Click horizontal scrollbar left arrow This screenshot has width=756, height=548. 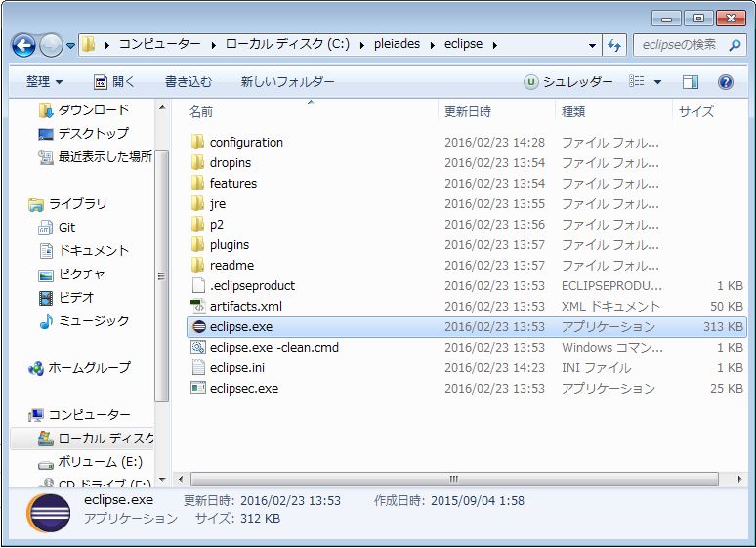click(181, 479)
